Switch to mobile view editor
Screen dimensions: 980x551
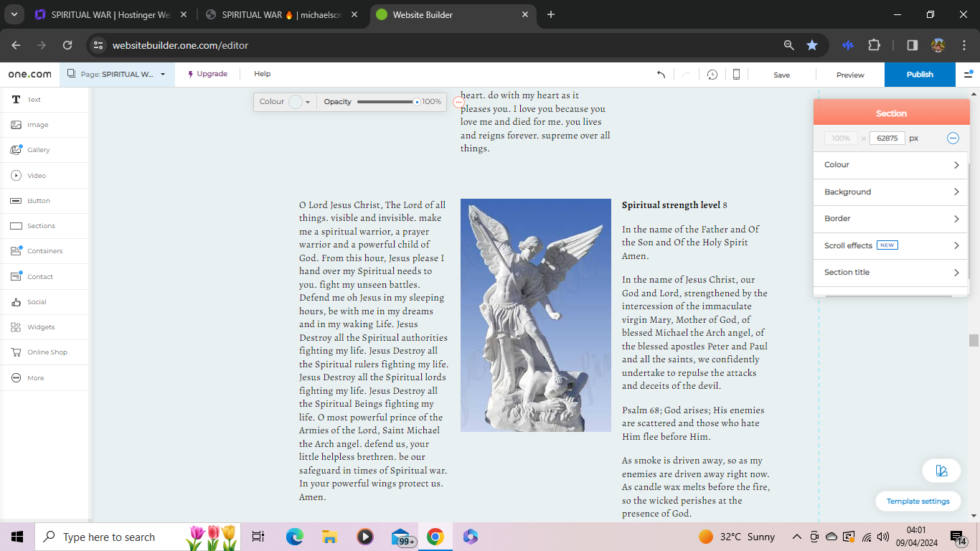736,75
